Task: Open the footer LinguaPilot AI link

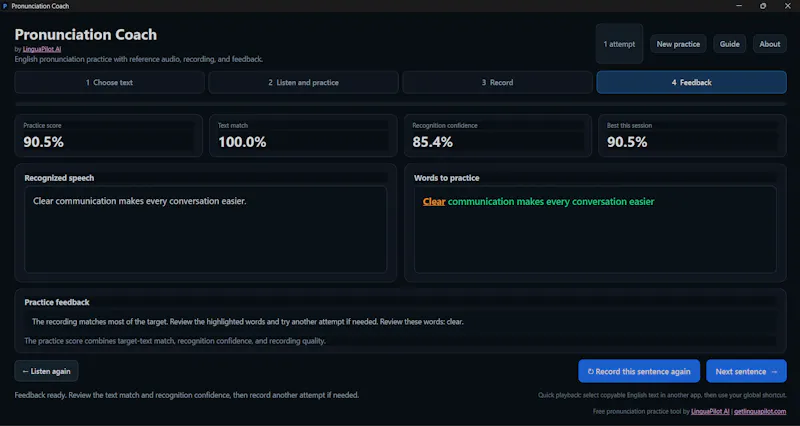Action: coord(710,411)
